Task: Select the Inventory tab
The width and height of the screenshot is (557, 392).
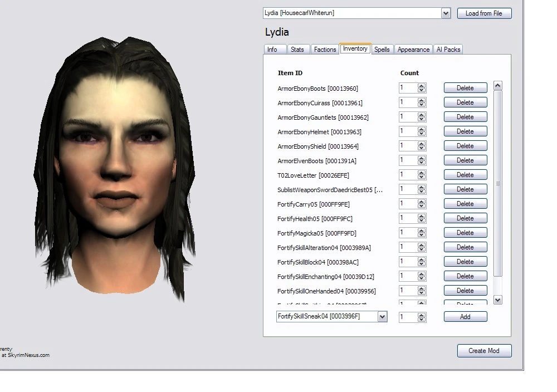Action: pos(355,48)
